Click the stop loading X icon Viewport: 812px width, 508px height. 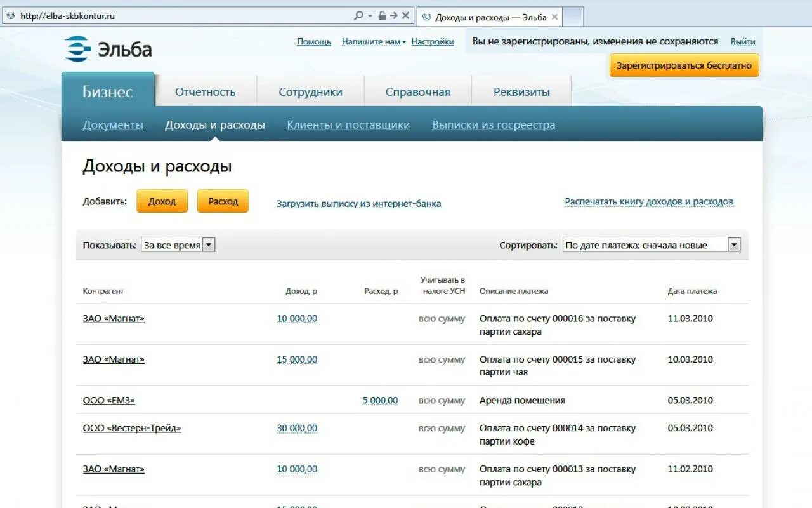406,16
